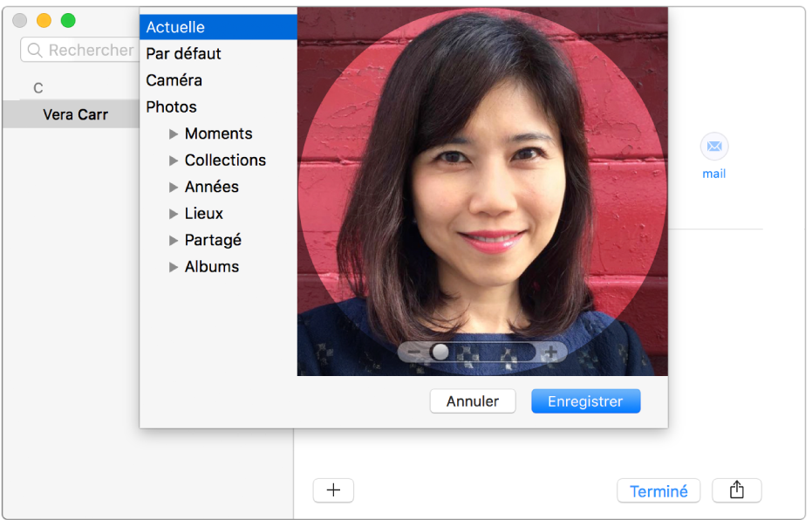Click the magnifier icon in the search field
Screen dimensions: 812x520
[36, 50]
